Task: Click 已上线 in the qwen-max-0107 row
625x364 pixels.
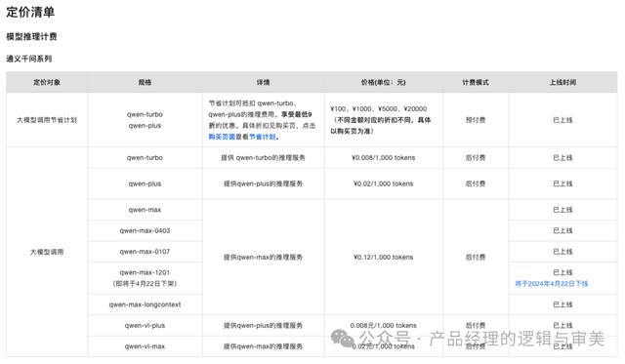Action: click(562, 252)
